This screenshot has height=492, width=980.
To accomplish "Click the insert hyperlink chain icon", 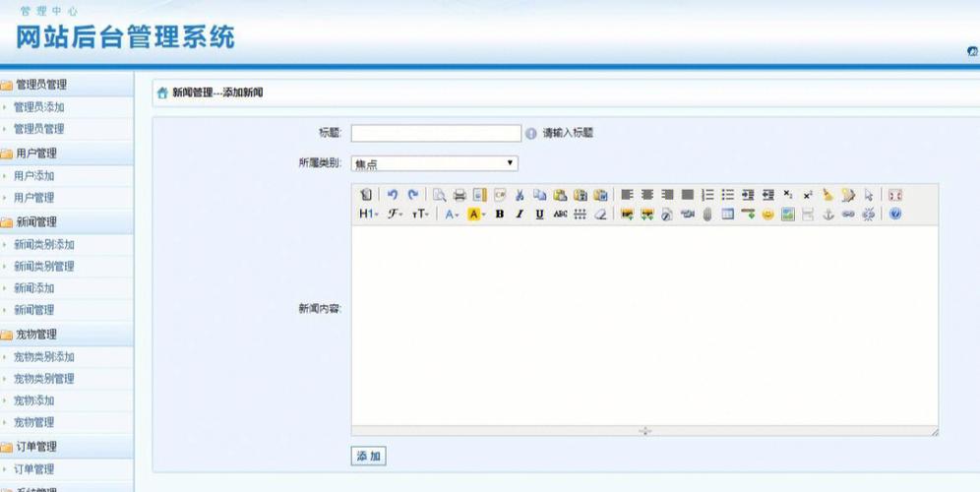I will tap(848, 214).
